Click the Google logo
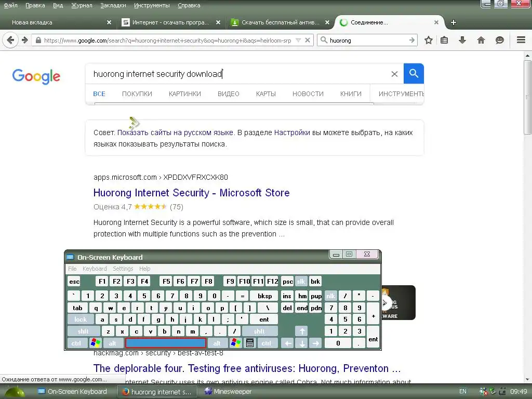The image size is (532, 399). click(x=36, y=76)
